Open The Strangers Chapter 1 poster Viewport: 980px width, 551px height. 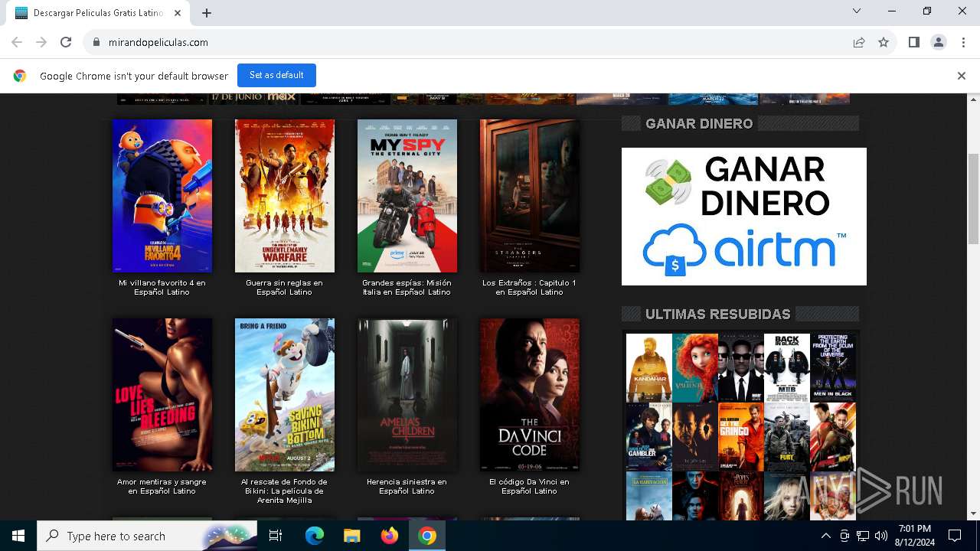[530, 196]
